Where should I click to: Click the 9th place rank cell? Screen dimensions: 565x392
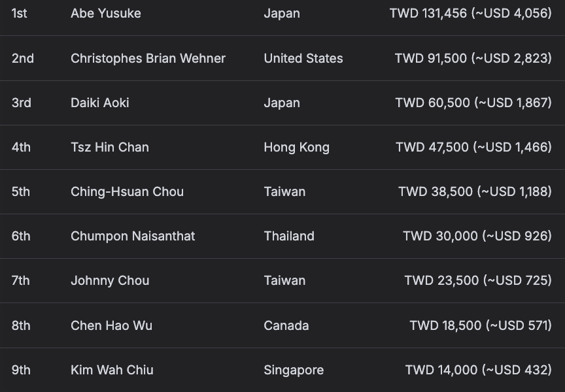point(21,370)
